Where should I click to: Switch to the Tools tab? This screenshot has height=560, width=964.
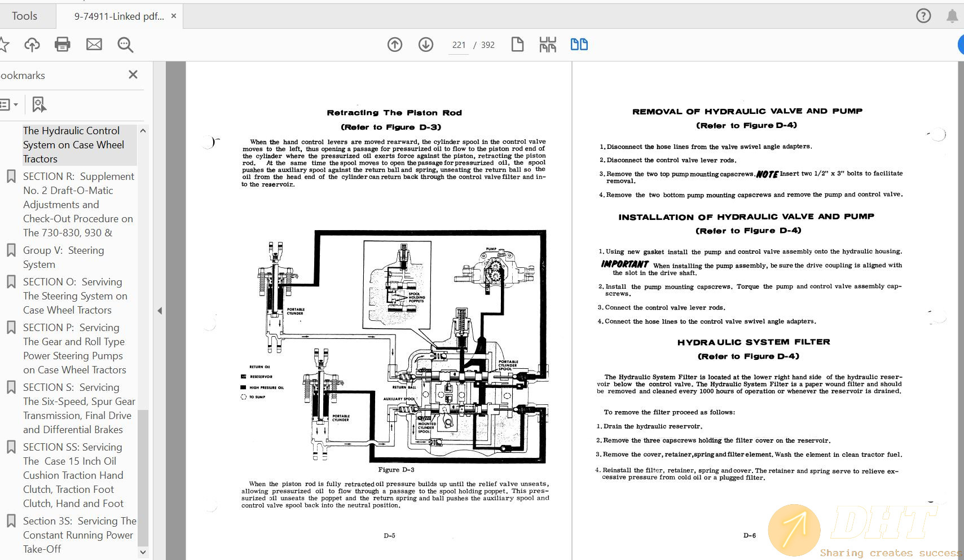click(25, 16)
